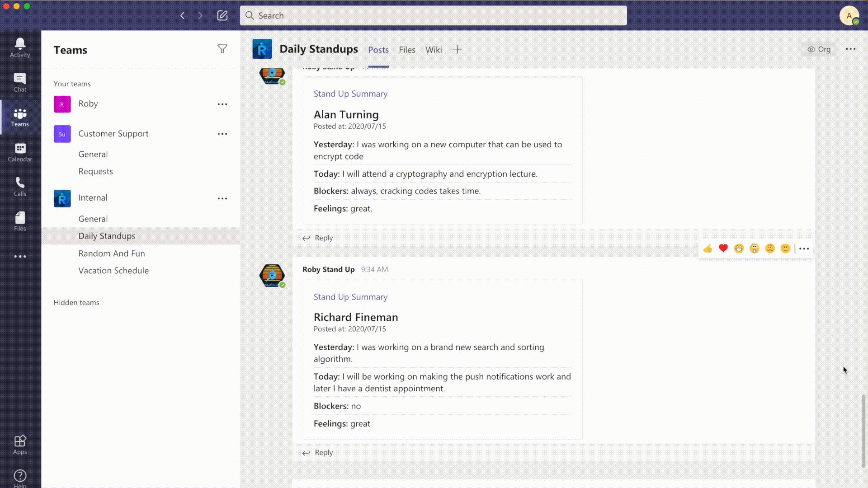
Task: Click the Daily Standups channel logo
Action: click(262, 49)
